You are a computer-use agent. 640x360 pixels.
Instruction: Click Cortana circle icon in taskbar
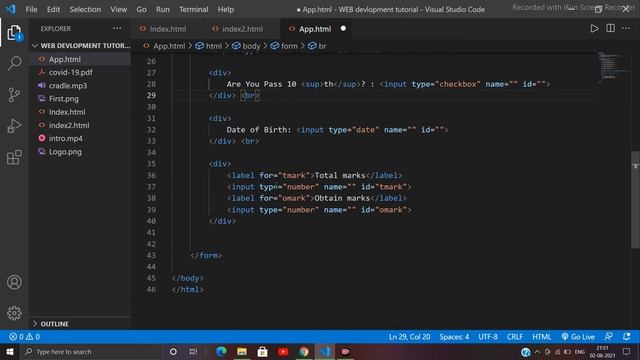173,351
